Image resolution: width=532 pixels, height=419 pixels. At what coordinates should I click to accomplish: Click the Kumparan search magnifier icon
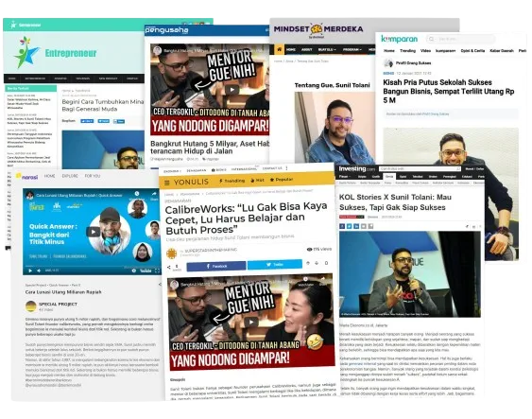point(431,39)
